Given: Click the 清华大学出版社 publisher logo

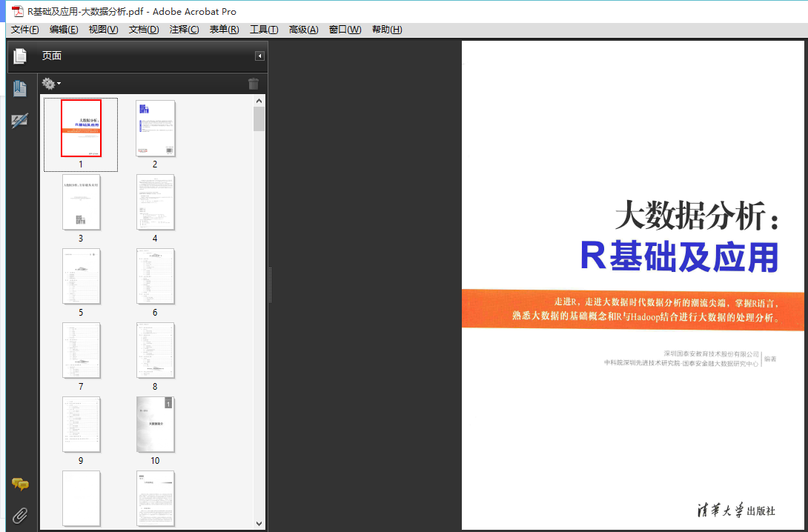Looking at the screenshot, I should [x=736, y=511].
